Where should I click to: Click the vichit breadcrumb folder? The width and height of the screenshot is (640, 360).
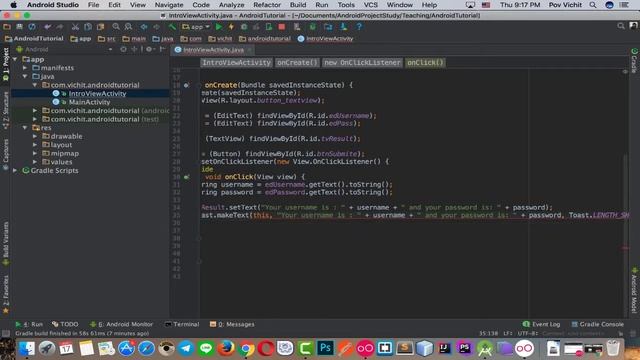click(x=220, y=39)
